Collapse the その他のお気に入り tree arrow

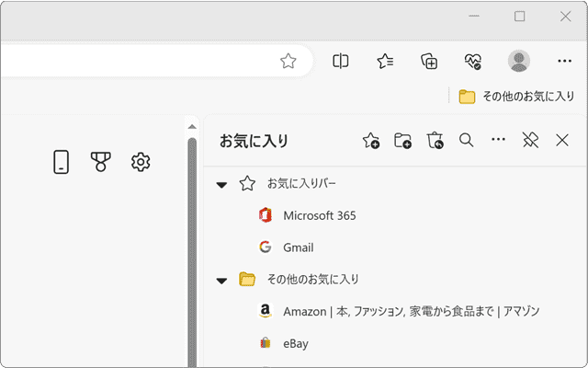pos(221,281)
